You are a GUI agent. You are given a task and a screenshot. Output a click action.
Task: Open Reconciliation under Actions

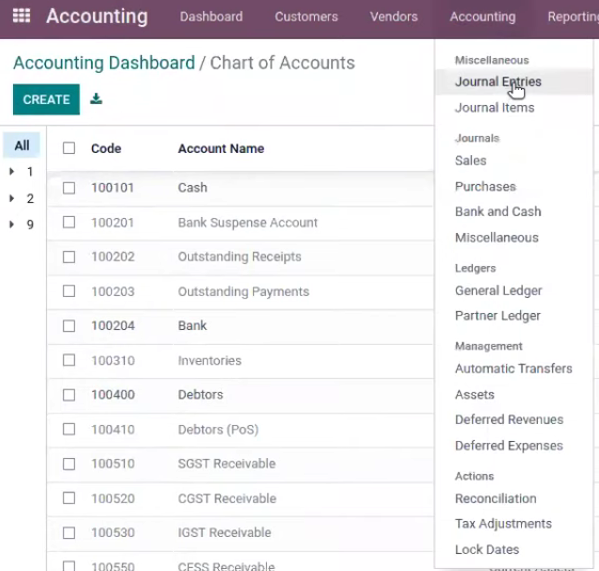coord(495,498)
